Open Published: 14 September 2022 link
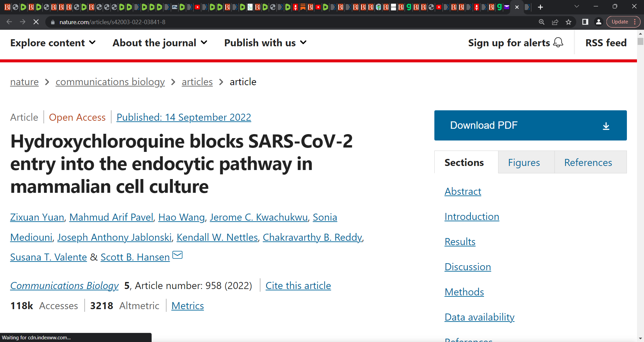Viewport: 644px width, 342px height. tap(184, 117)
